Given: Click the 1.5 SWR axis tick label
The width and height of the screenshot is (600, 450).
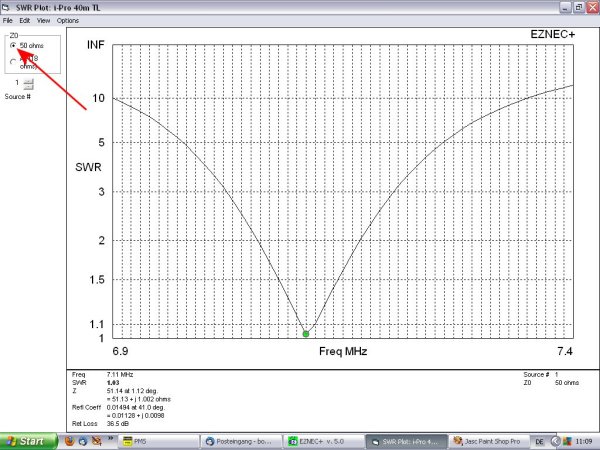Looking at the screenshot, I should (x=97, y=280).
